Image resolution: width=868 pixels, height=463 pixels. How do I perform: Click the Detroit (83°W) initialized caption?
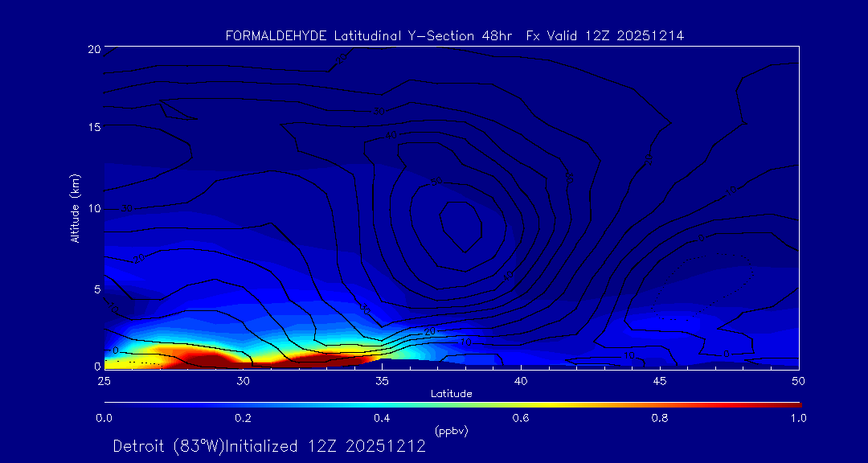[x=269, y=446]
